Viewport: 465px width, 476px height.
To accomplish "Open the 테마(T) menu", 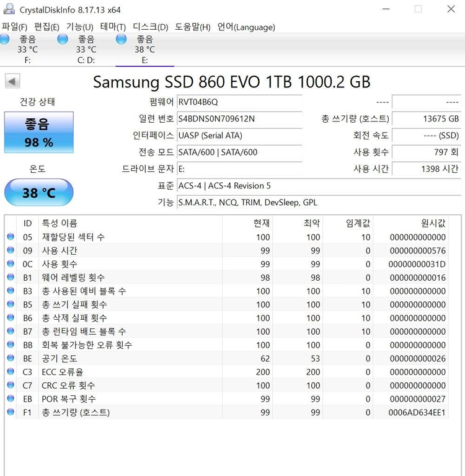I will [113, 27].
